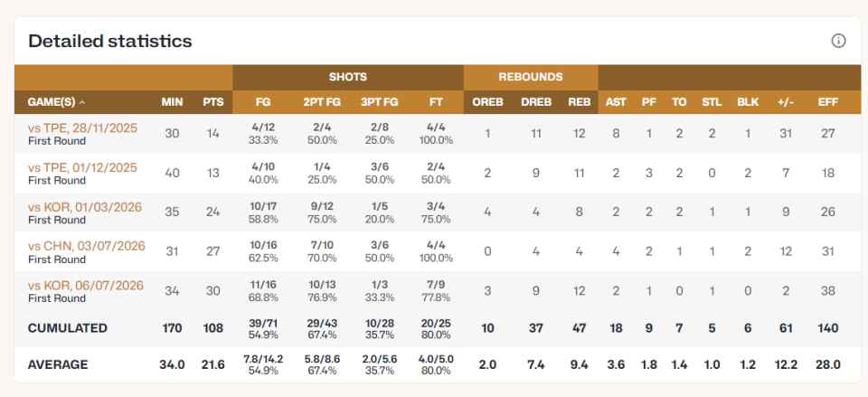Sort by AST column header
Viewport: 868px width, 397px height.
[616, 102]
